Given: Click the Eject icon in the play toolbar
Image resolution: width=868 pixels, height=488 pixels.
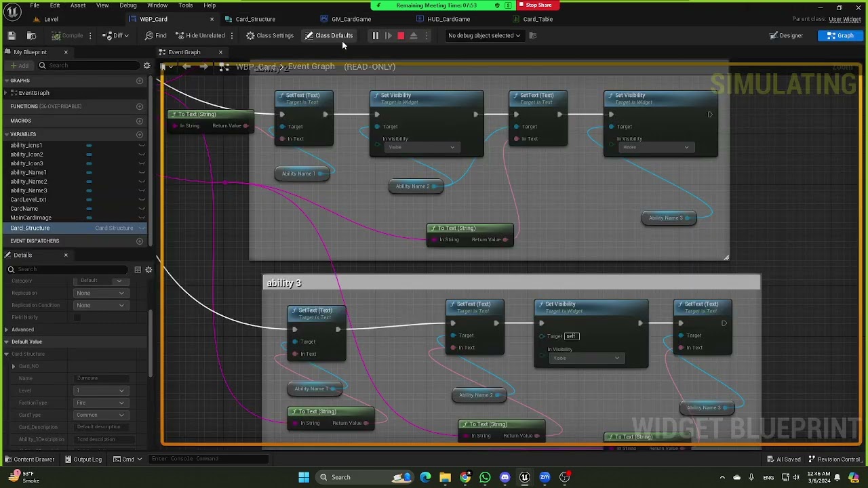Looking at the screenshot, I should tap(414, 35).
